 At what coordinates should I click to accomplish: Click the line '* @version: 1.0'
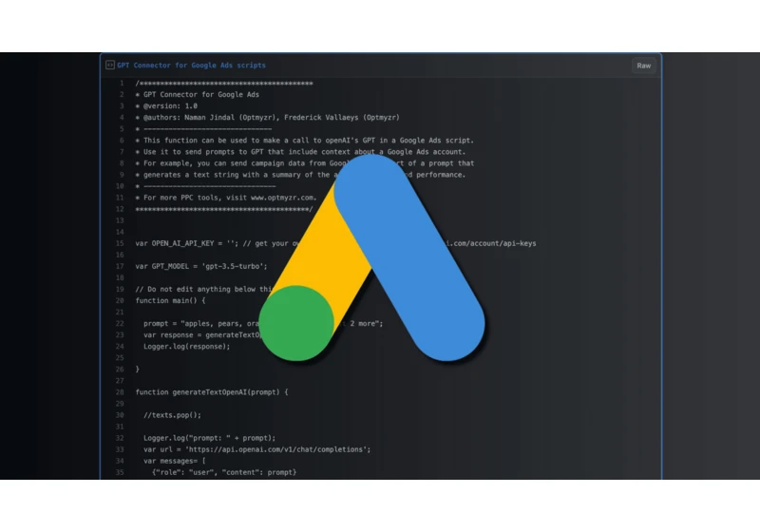click(166, 106)
